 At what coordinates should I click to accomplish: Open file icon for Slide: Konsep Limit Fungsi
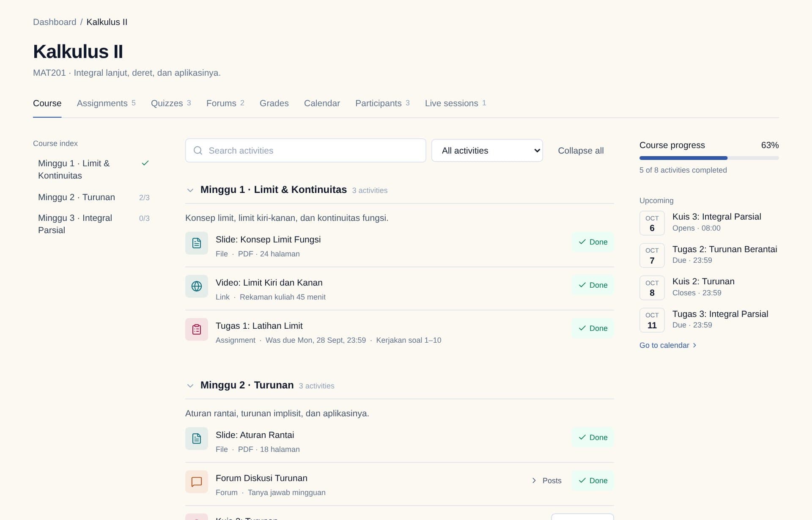pyautogui.click(x=197, y=243)
